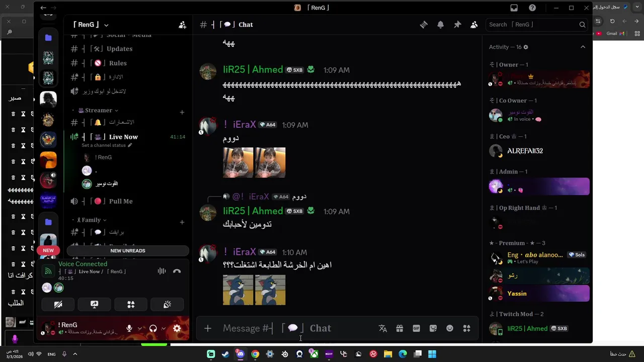Viewport: 644px width, 362px height.
Task: Disconnect from the voice channel
Action: [177, 271]
